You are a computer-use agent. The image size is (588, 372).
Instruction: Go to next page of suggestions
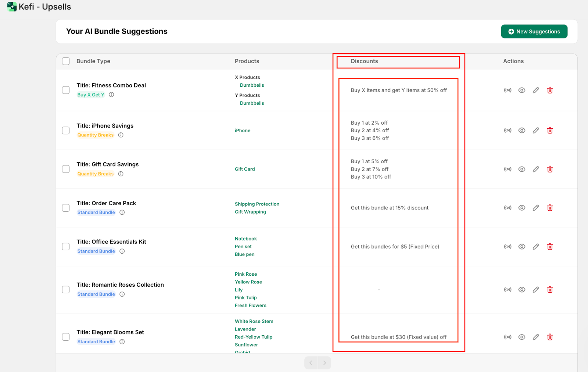pyautogui.click(x=325, y=363)
